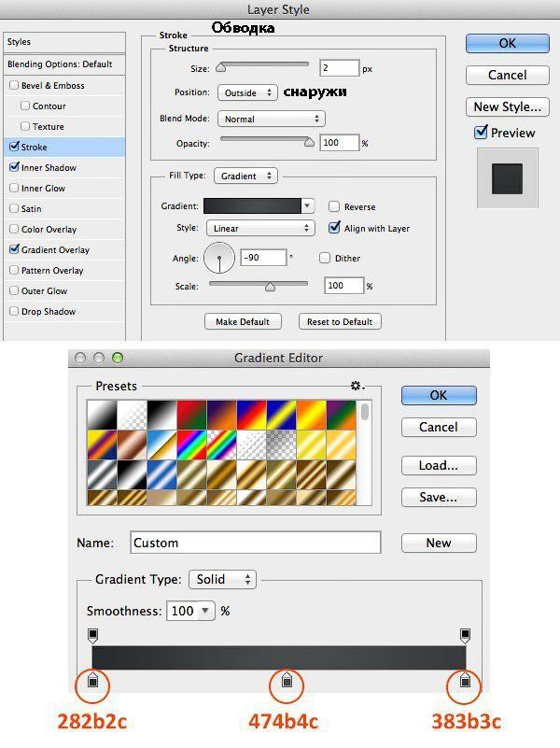The image size is (560, 748).
Task: Select Pattern Overlay in the styles list
Action: (52, 270)
